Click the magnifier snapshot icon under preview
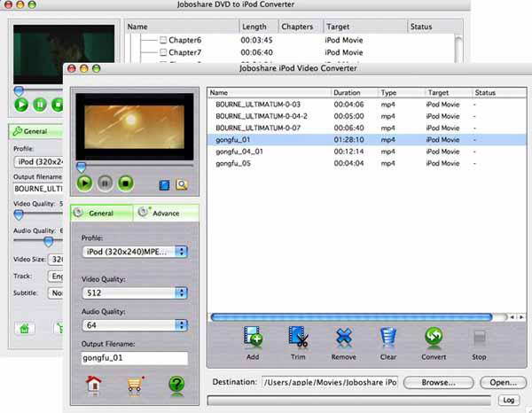Viewport: 532px width, 413px height. [182, 185]
